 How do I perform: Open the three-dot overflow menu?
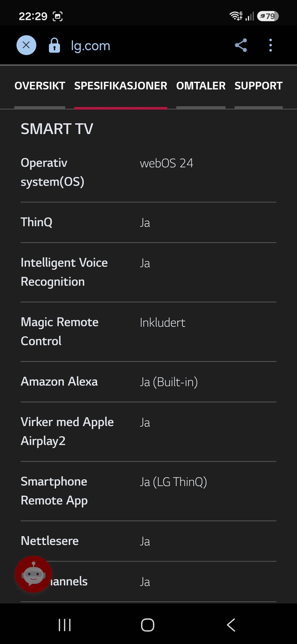tap(270, 45)
